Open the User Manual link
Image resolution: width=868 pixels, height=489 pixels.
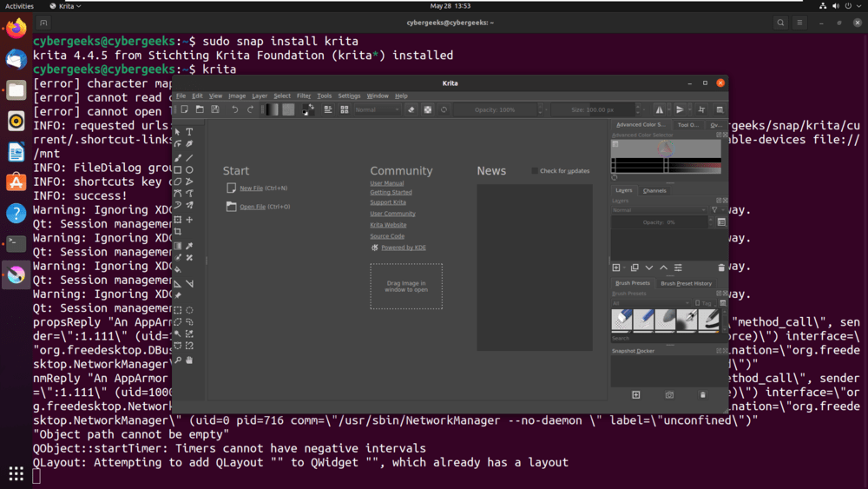coord(387,183)
